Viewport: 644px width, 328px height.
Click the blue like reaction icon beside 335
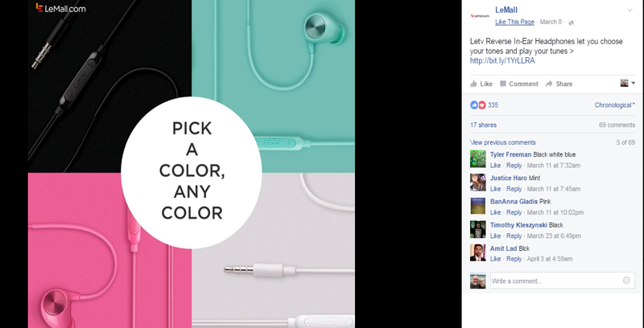(474, 105)
